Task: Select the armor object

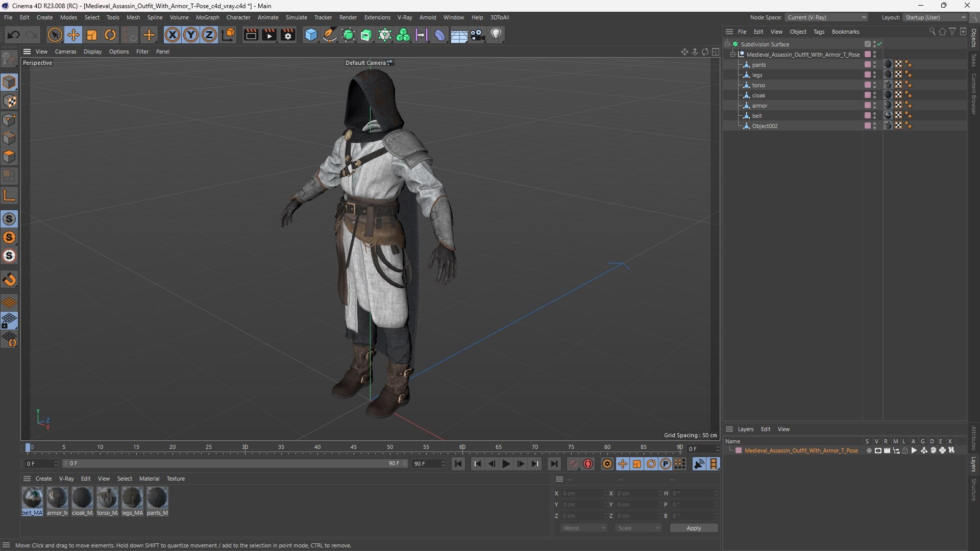Action: [759, 106]
